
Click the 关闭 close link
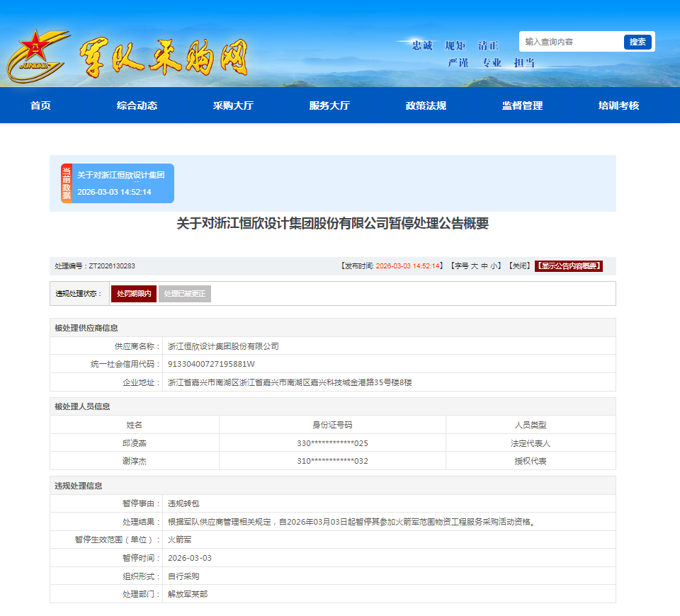(521, 266)
